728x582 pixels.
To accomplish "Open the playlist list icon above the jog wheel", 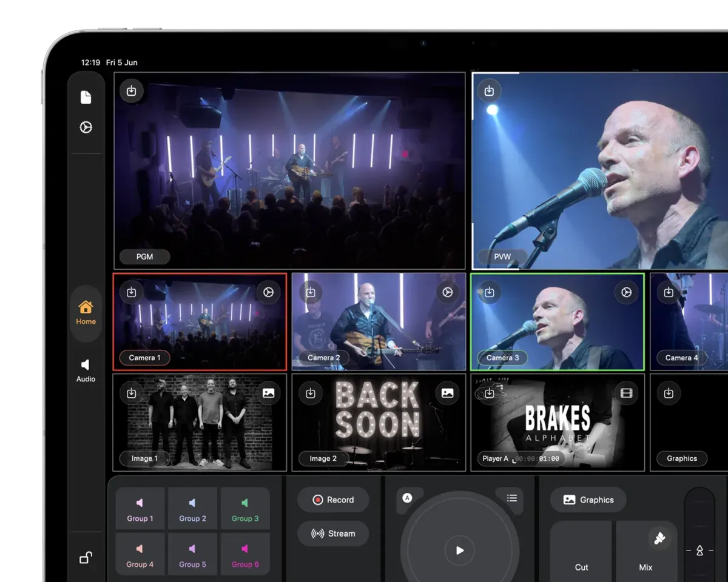I will click(x=511, y=498).
